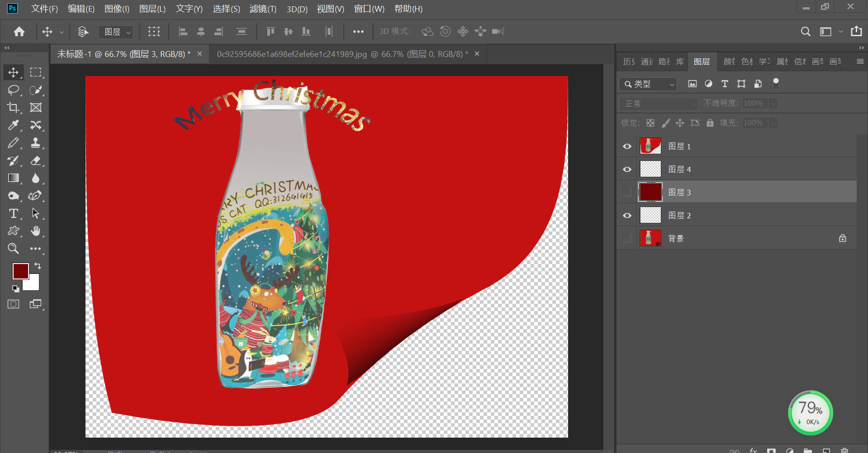
Task: Open the layers panel menu
Action: [860, 61]
